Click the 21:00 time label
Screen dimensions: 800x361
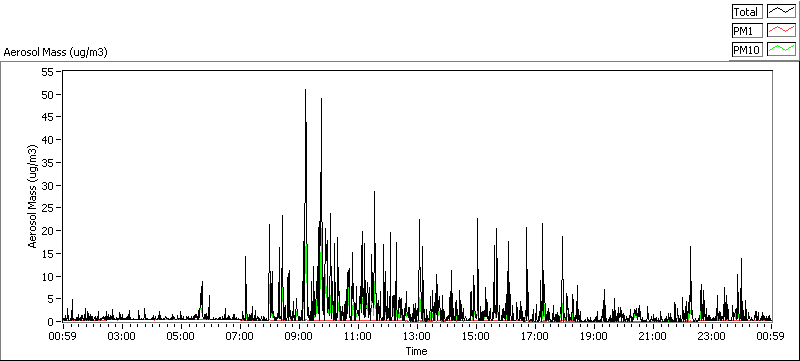(x=653, y=337)
